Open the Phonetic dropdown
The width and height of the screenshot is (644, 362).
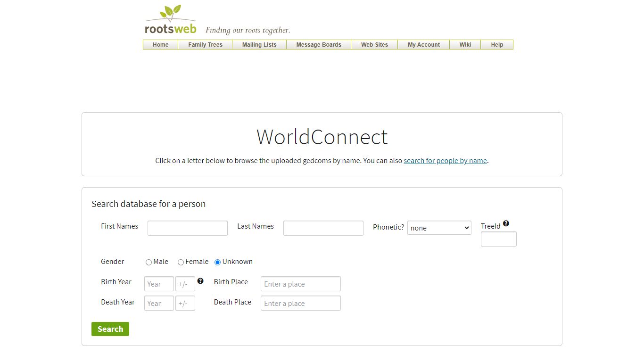pos(439,228)
